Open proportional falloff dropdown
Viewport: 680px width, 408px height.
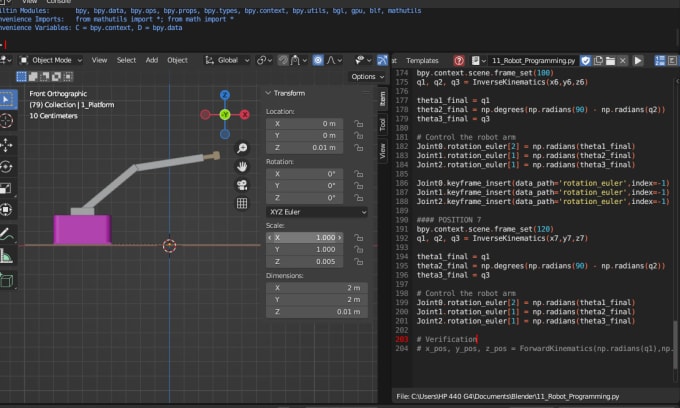point(334,60)
